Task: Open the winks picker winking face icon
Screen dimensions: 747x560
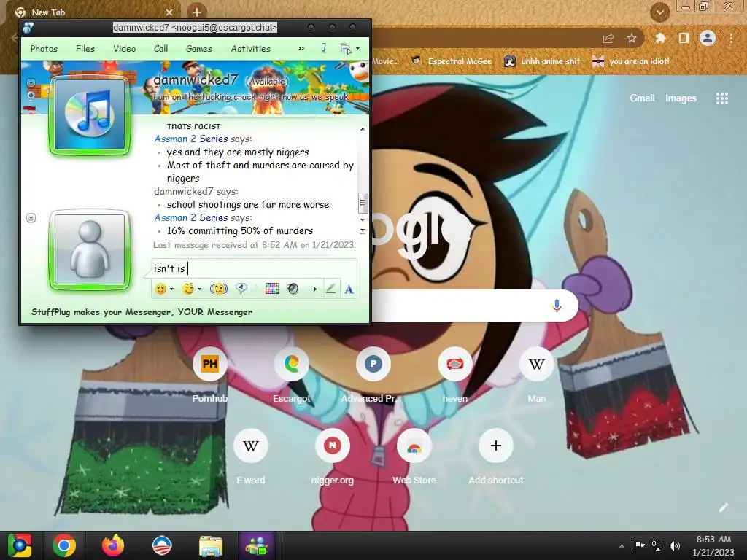Action: (188, 289)
